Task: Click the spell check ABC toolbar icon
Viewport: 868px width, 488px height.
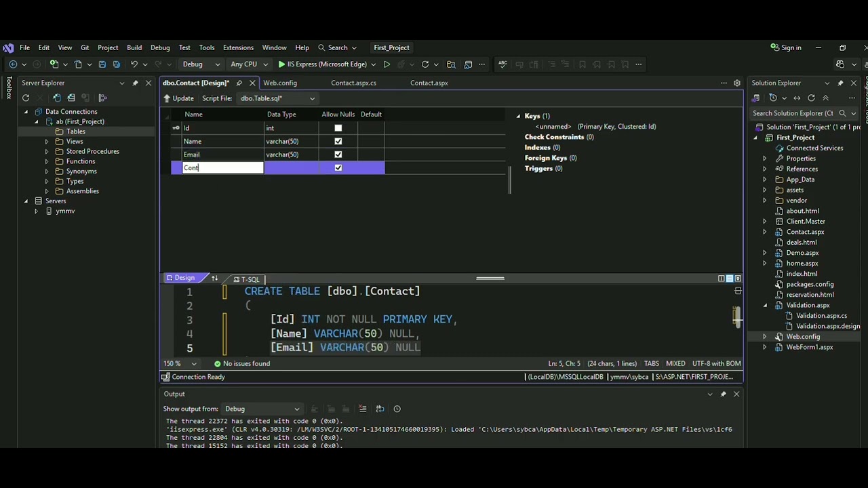Action: 502,64
